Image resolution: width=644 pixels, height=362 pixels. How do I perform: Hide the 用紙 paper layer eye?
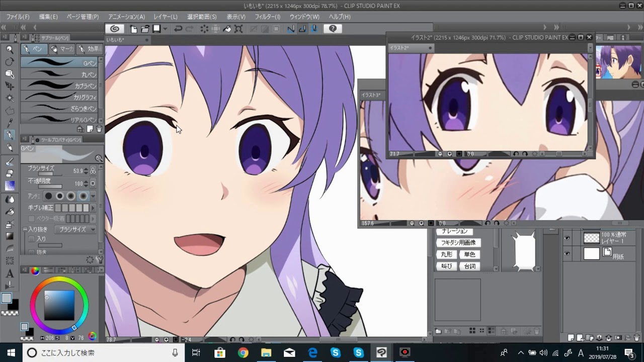(x=567, y=254)
